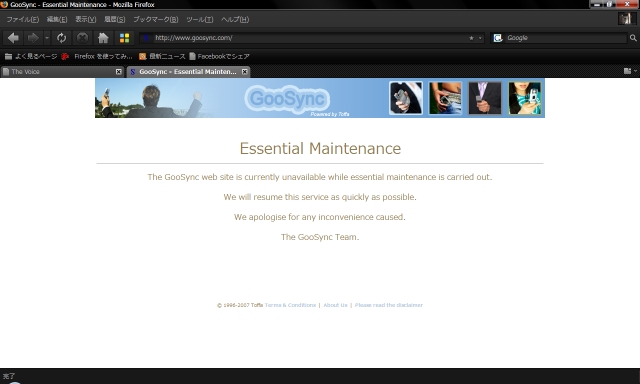Open the Home page icon
This screenshot has width=640, height=384.
pyautogui.click(x=103, y=38)
